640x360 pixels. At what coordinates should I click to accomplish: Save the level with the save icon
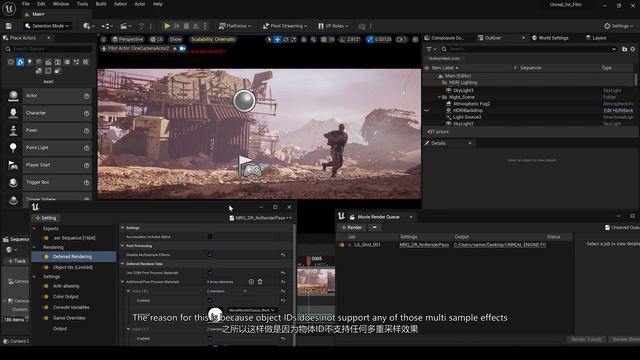point(9,26)
